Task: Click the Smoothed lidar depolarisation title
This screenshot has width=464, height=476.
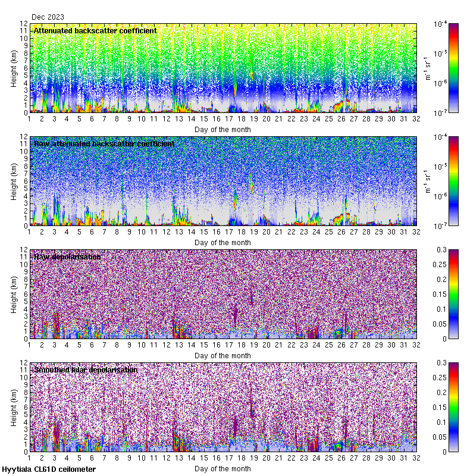Action: [86, 369]
